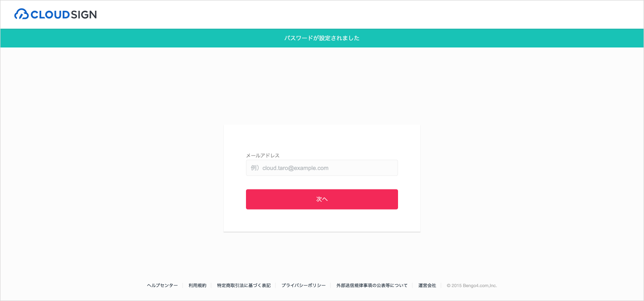This screenshot has height=301, width=644.
Task: Click the blue CLOUD text in the logo
Action: click(50, 15)
